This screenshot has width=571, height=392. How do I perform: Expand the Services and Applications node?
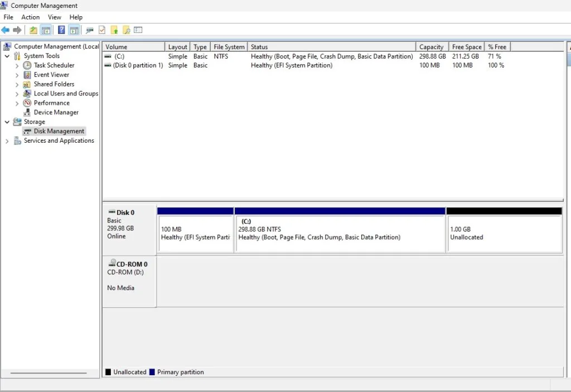pyautogui.click(x=7, y=141)
